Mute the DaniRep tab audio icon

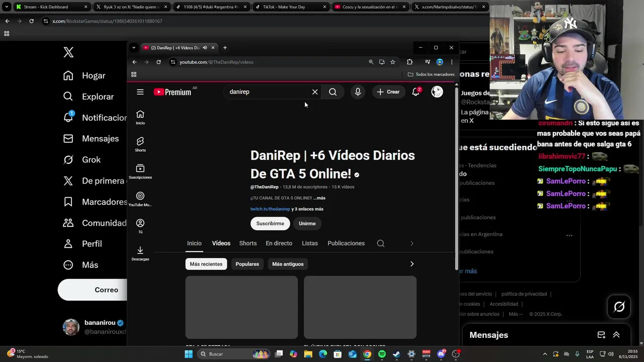205,48
